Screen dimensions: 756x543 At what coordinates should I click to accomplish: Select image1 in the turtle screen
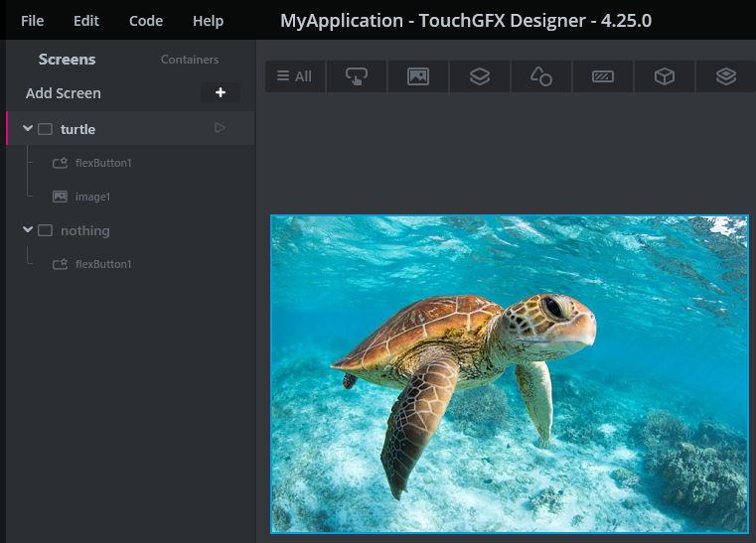pos(92,197)
